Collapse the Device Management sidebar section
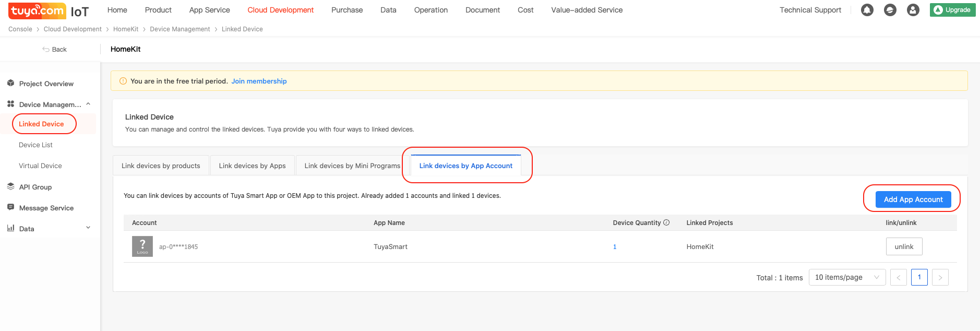 click(x=88, y=104)
